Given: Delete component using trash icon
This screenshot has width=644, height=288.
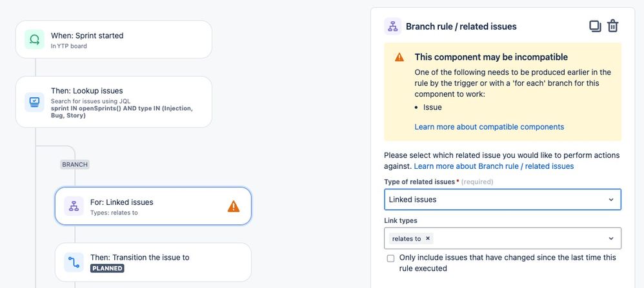Looking at the screenshot, I should coord(613,26).
